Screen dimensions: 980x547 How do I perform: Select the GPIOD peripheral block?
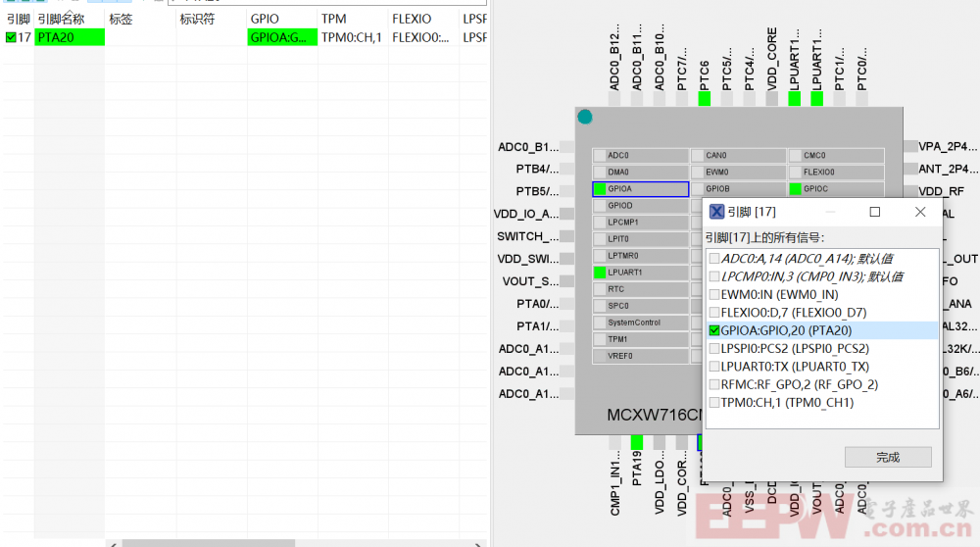tap(641, 205)
